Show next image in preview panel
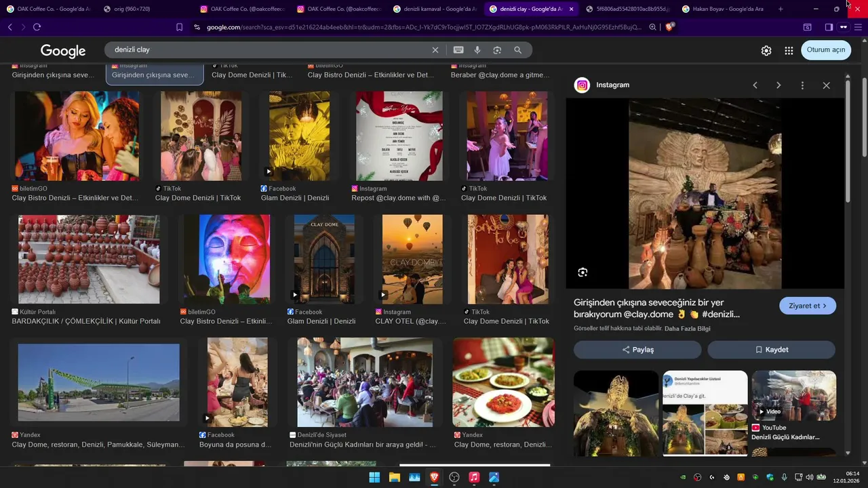The image size is (868, 488). click(778, 85)
